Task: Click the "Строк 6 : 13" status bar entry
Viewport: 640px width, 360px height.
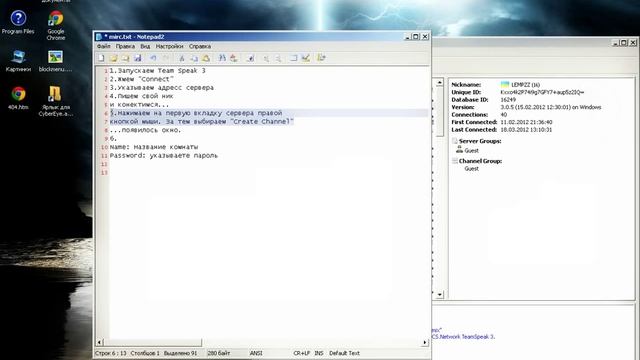Action: click(111, 353)
